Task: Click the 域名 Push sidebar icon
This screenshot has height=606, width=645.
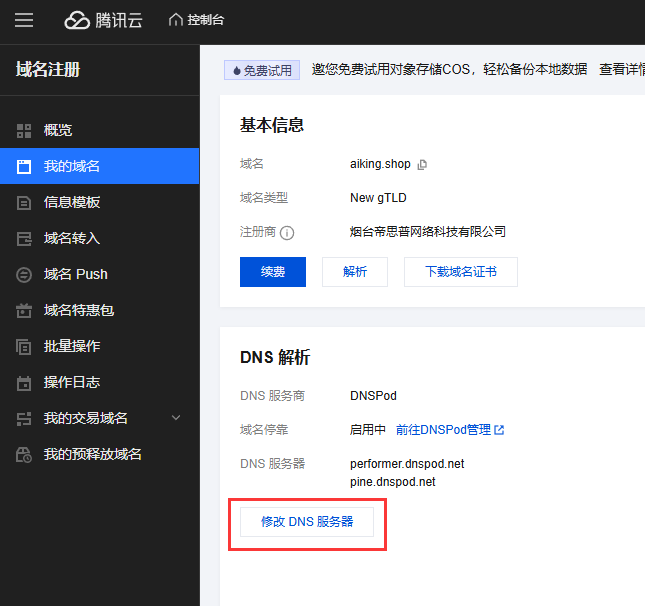Action: (x=24, y=275)
